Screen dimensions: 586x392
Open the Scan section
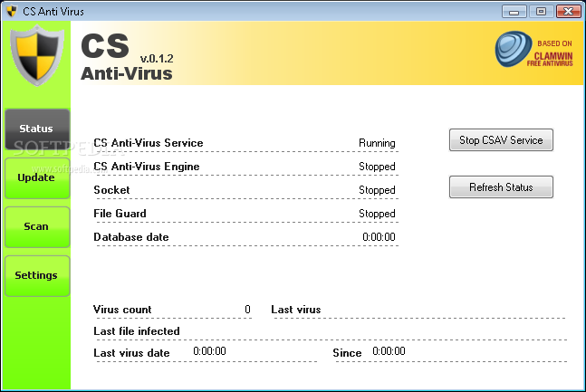coord(37,227)
